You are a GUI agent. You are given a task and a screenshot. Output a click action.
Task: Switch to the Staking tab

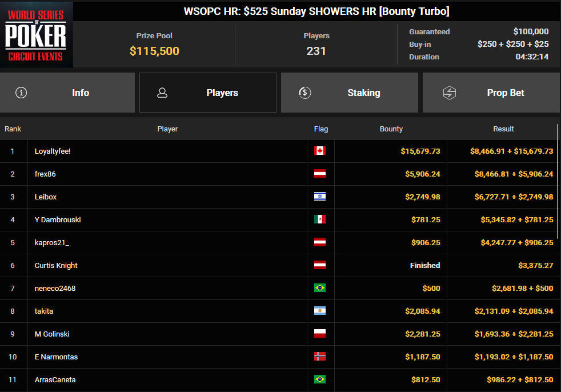tap(350, 93)
